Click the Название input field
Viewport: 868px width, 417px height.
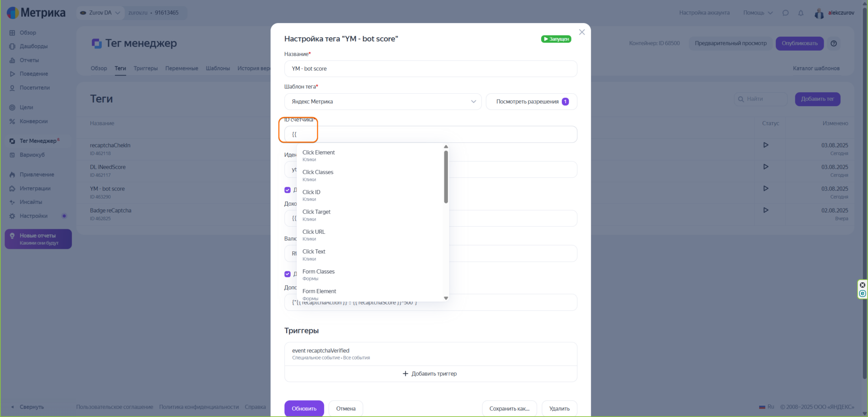click(x=430, y=69)
